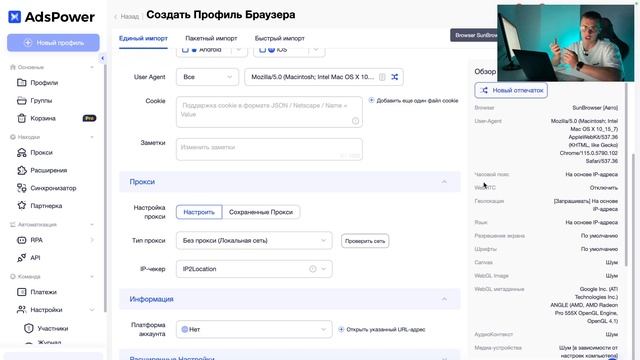Image resolution: width=640 pixels, height=360 pixels.
Task: Collapse the Находки sidebar section
Action: coord(92,137)
